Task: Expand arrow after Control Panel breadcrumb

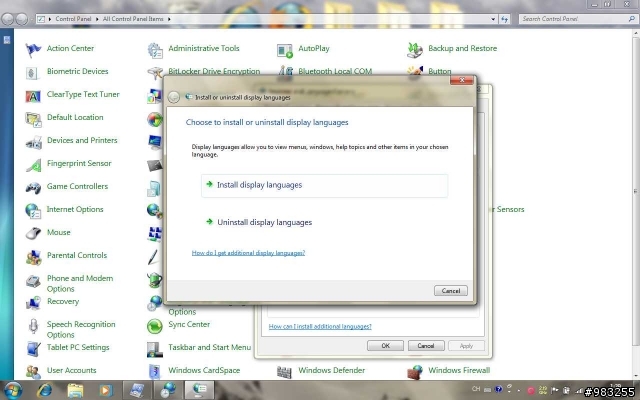Action: click(97, 19)
